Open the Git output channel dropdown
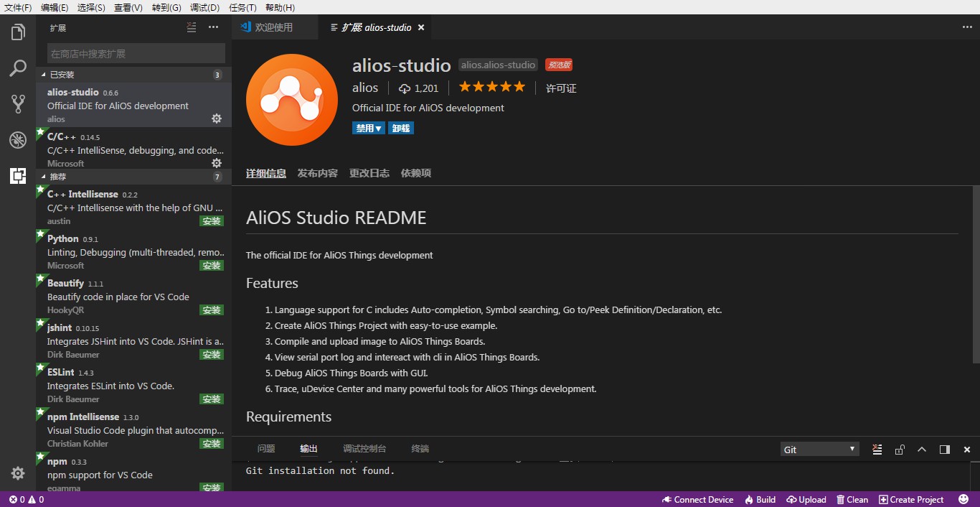This screenshot has width=980, height=507. point(820,450)
